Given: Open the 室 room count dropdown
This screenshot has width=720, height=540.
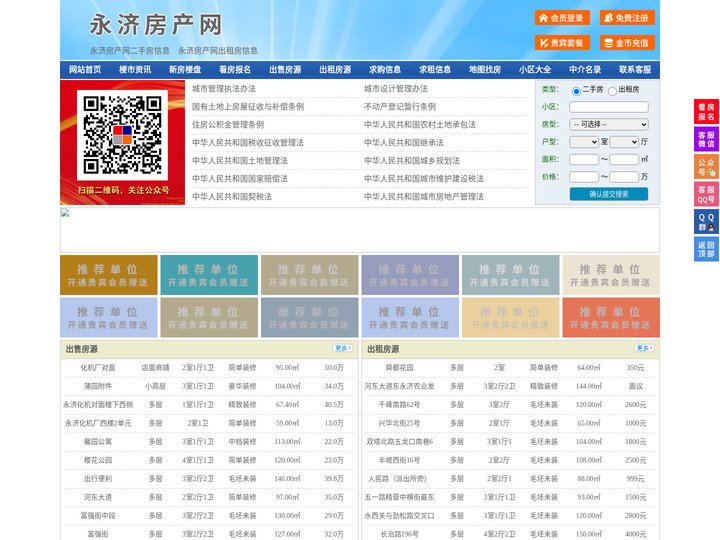Looking at the screenshot, I should 584,142.
